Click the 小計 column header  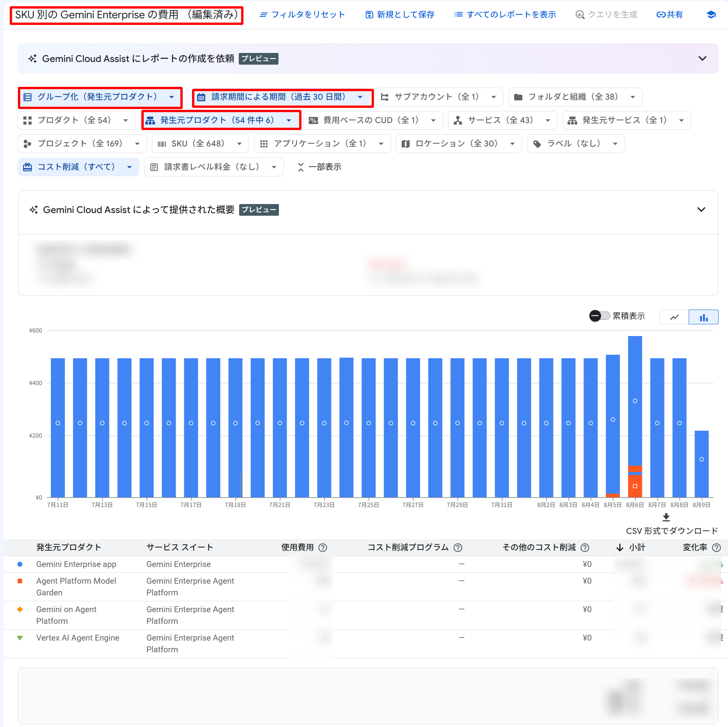pyautogui.click(x=637, y=547)
